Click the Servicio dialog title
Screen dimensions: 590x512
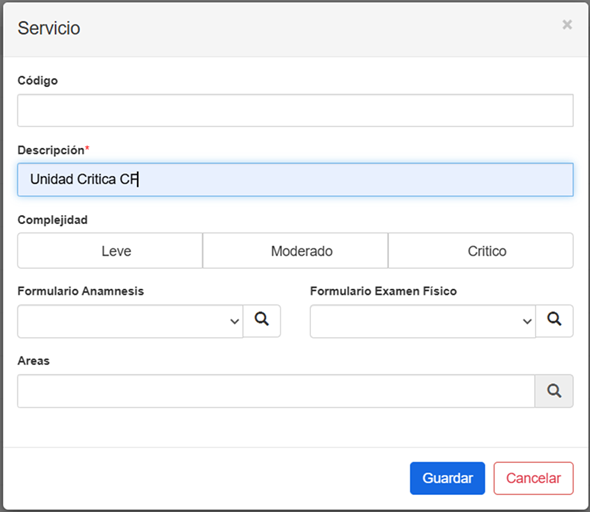click(49, 28)
